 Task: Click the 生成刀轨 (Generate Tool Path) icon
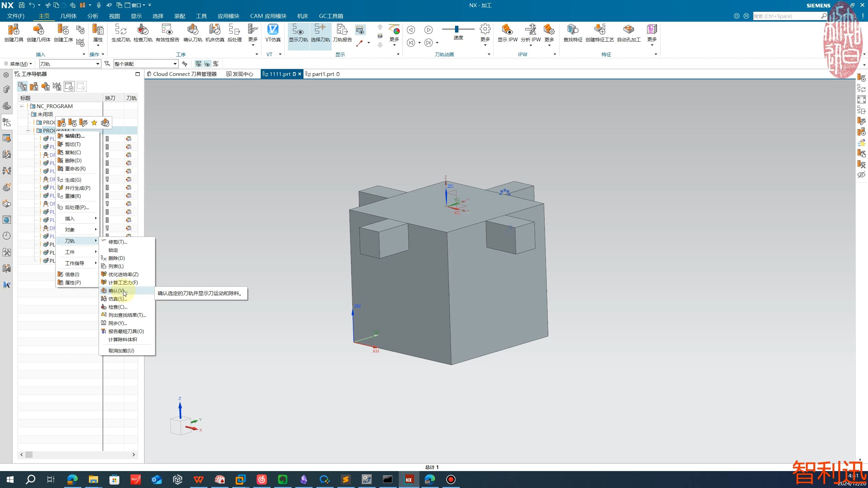[x=121, y=30]
